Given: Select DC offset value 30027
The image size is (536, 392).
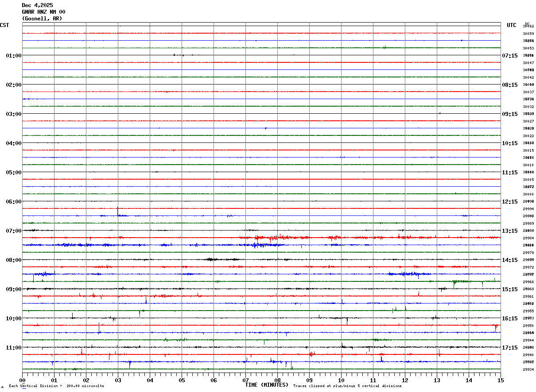Looking at the screenshot, I should [528, 121].
